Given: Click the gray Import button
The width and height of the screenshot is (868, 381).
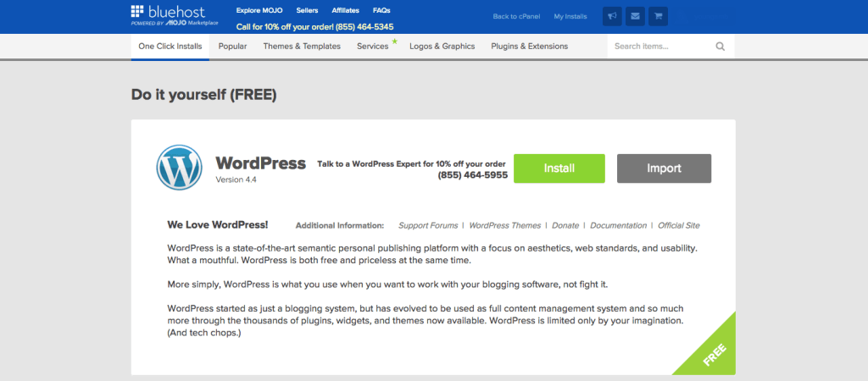Looking at the screenshot, I should (x=664, y=168).
